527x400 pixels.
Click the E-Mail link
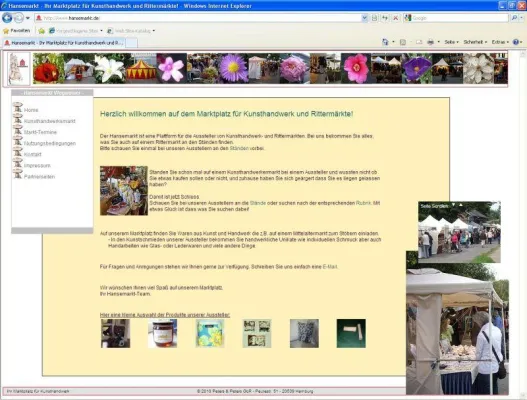pos(330,267)
